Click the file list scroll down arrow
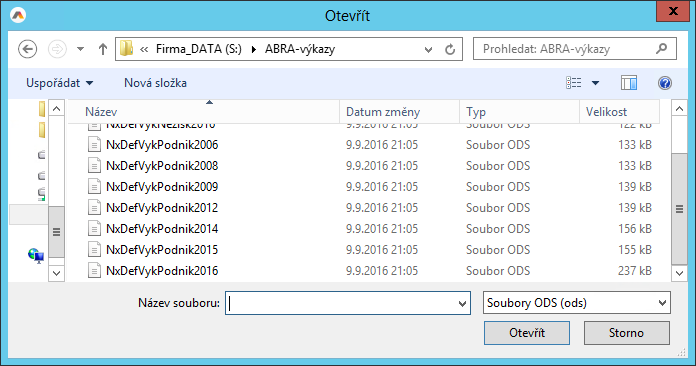This screenshot has width=696, height=366. [679, 273]
